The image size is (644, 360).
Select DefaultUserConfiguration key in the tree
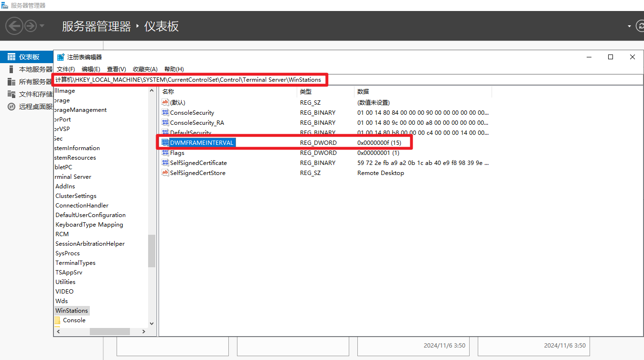coord(90,215)
